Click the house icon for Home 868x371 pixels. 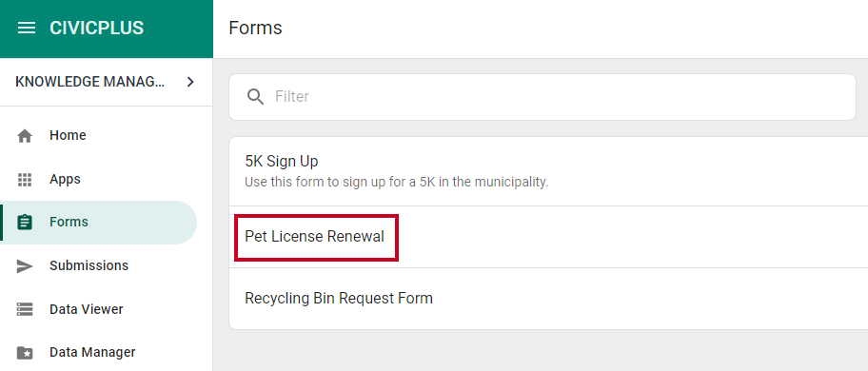[x=25, y=136]
